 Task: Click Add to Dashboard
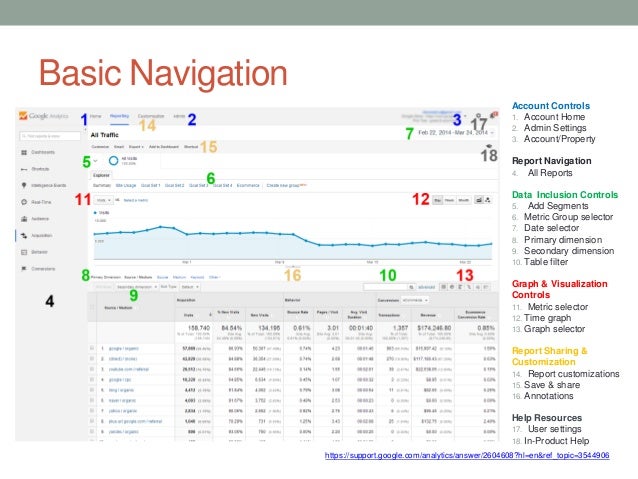(164, 147)
